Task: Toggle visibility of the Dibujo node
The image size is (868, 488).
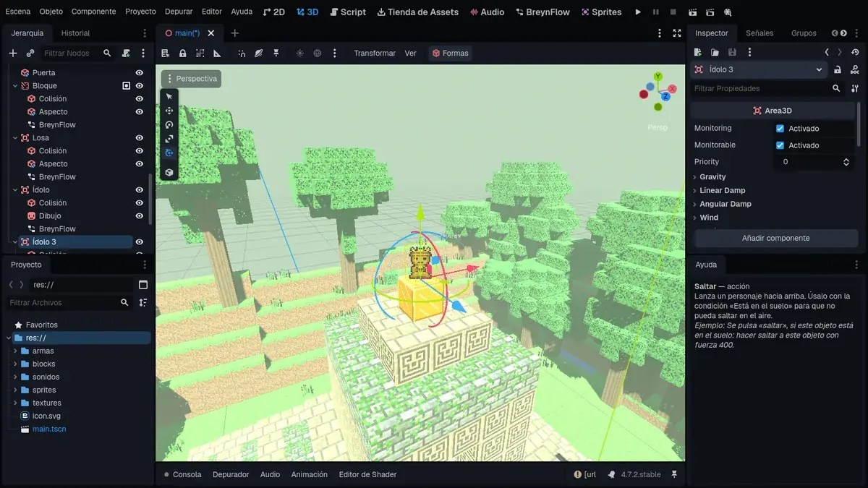Action: (x=140, y=216)
